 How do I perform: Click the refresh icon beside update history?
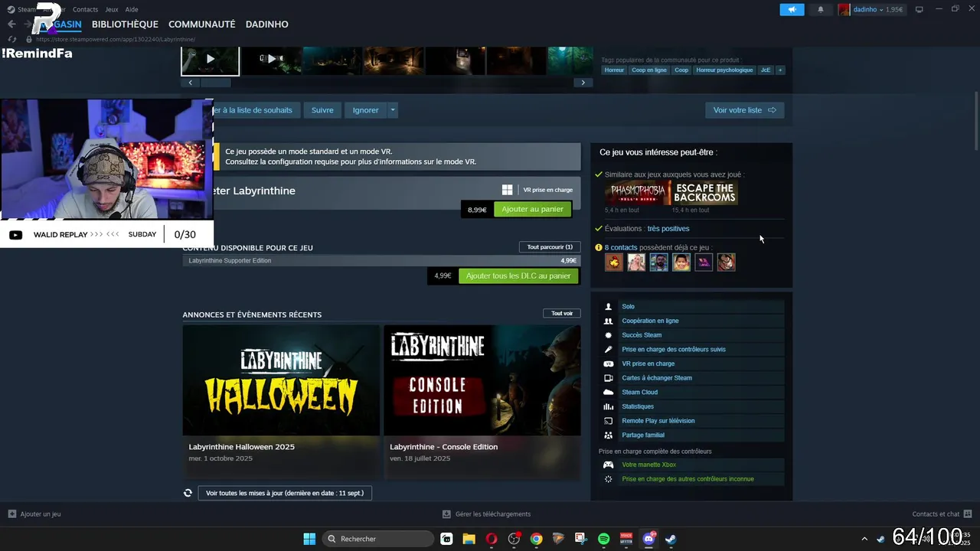tap(188, 493)
